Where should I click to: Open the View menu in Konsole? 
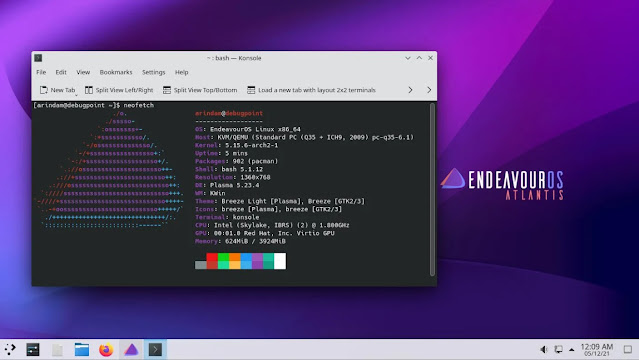pyautogui.click(x=83, y=72)
